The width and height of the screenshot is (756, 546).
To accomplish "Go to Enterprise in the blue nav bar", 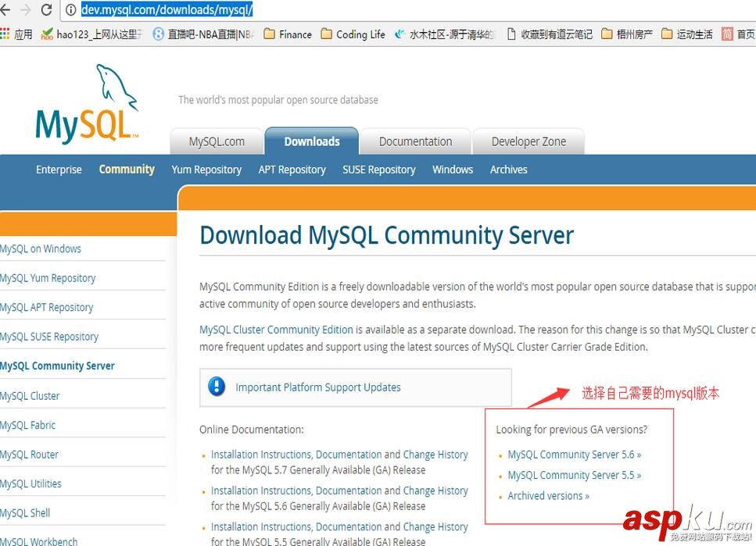I will (59, 170).
